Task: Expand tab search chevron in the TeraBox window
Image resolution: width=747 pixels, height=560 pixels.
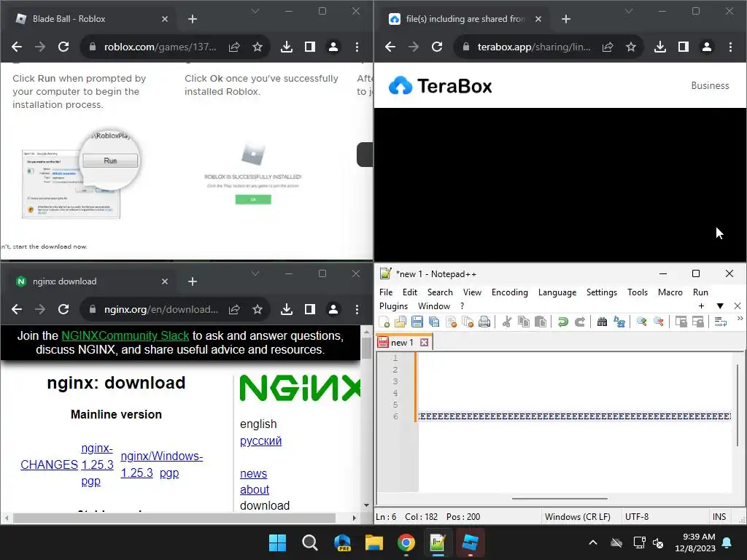Action: pyautogui.click(x=629, y=10)
